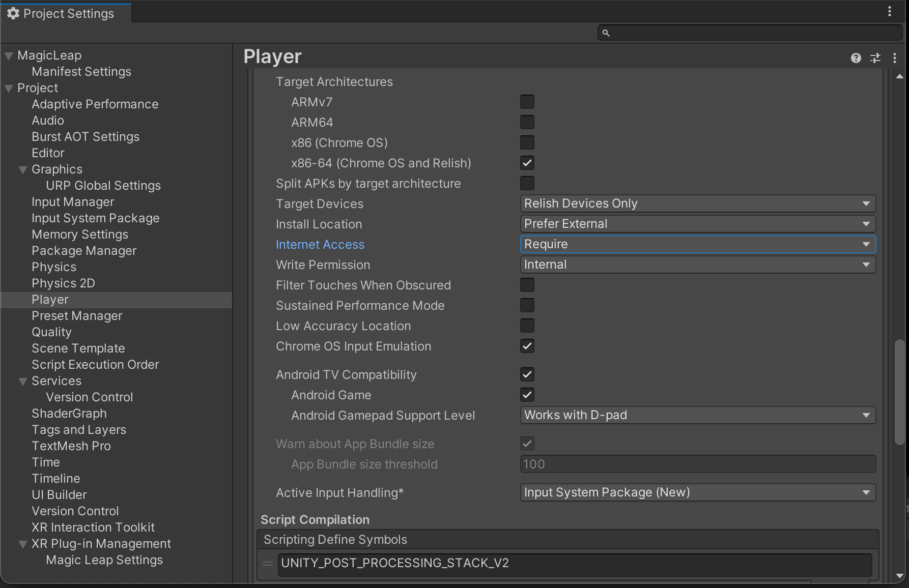Open URP Global Settings

103,186
